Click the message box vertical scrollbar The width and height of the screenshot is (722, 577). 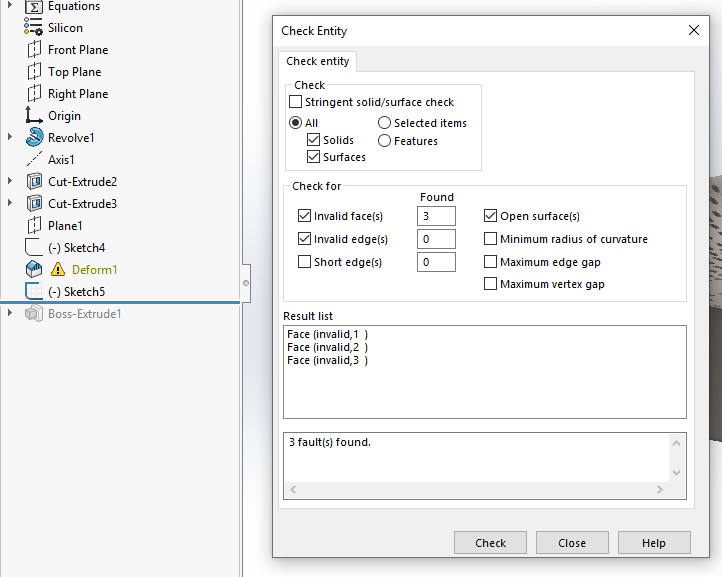pos(677,457)
